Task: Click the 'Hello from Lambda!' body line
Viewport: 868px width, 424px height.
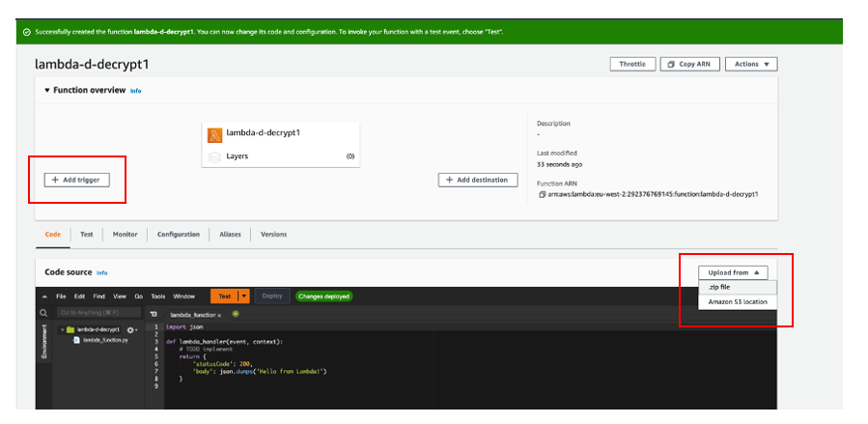Action: pyautogui.click(x=260, y=372)
